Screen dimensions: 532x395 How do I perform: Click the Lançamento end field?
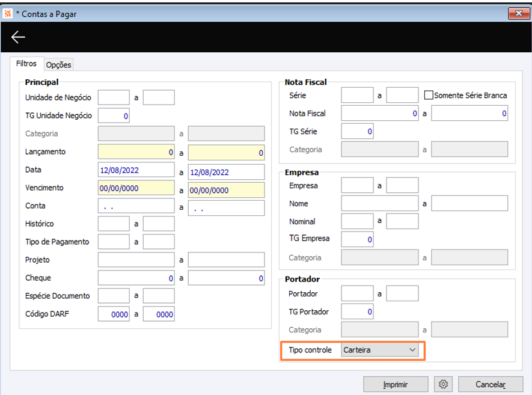point(226,152)
